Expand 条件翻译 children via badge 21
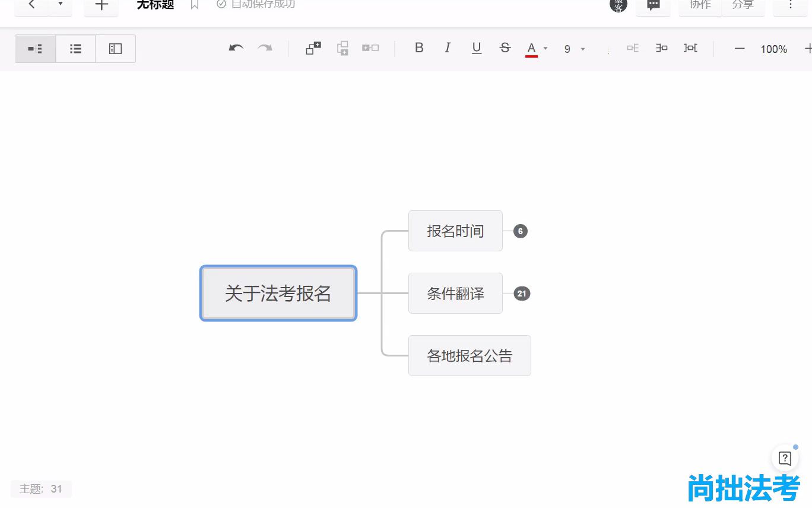The width and height of the screenshot is (812, 508). (x=521, y=294)
